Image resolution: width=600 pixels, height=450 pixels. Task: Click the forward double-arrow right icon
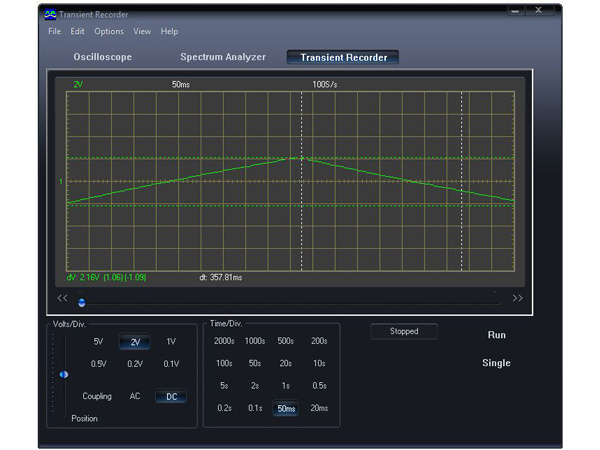pyautogui.click(x=517, y=298)
